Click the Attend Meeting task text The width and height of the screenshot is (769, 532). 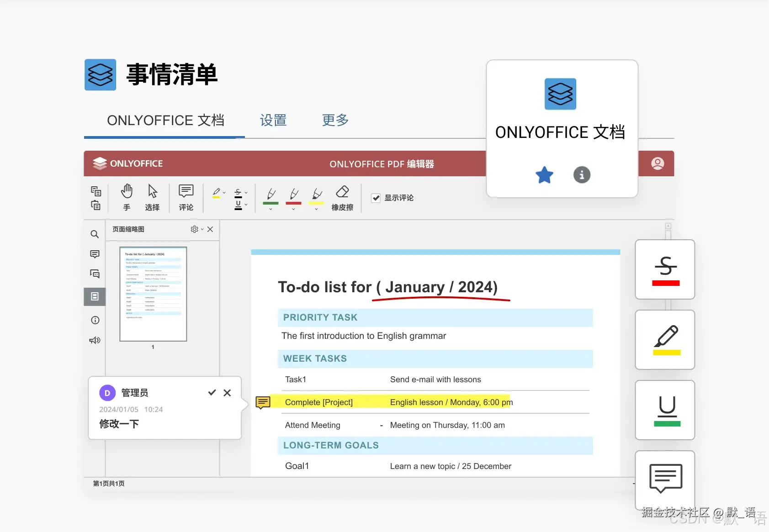pyautogui.click(x=313, y=425)
